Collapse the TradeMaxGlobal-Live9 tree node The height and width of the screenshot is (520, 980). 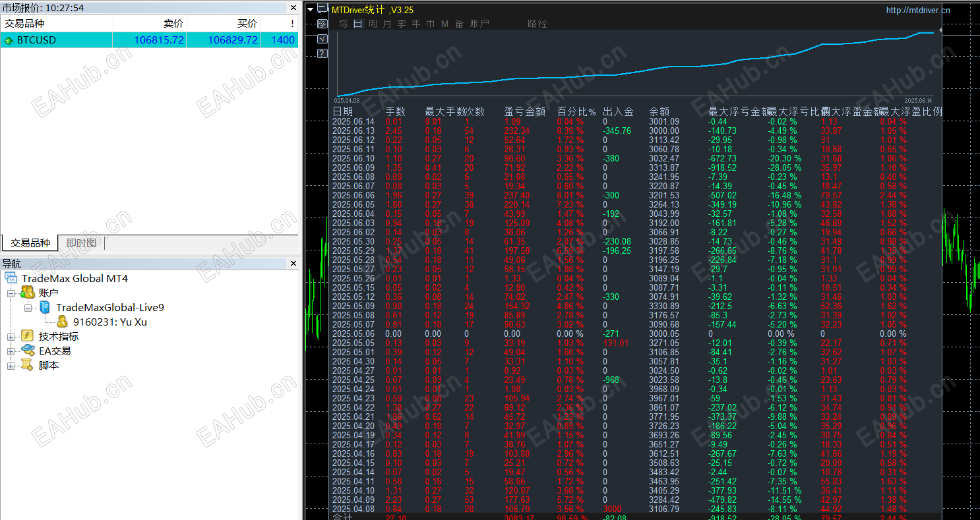[28, 308]
